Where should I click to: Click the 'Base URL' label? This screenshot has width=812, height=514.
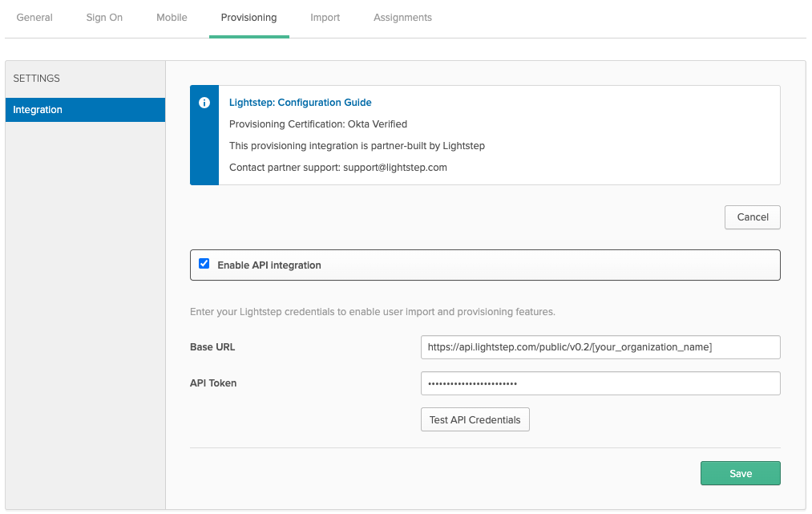pyautogui.click(x=212, y=347)
